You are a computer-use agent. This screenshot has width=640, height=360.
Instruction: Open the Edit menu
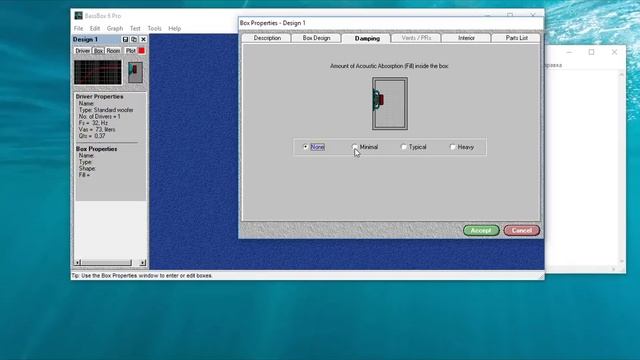pyautogui.click(x=95, y=29)
